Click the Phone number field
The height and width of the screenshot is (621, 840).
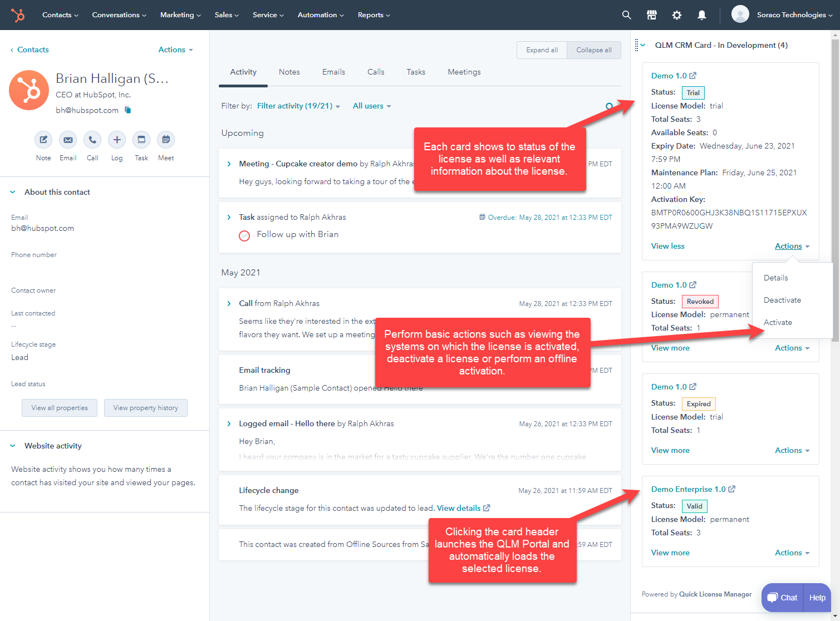105,261
